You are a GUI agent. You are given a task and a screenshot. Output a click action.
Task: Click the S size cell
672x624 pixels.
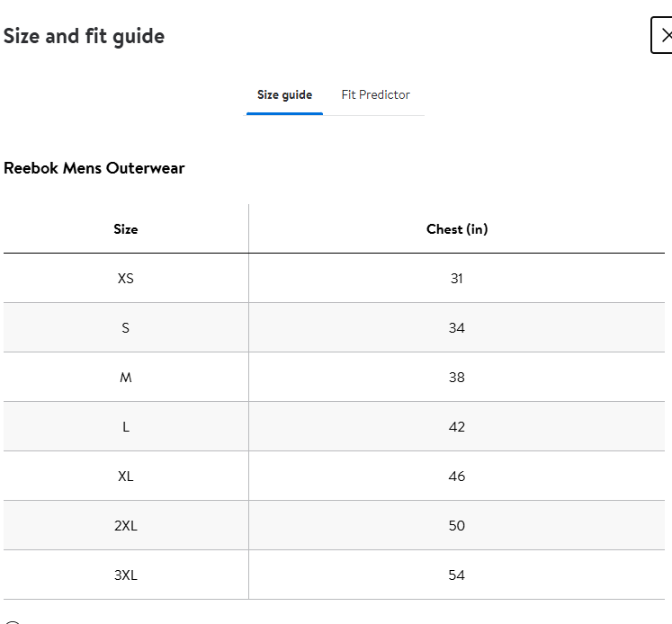pos(126,328)
